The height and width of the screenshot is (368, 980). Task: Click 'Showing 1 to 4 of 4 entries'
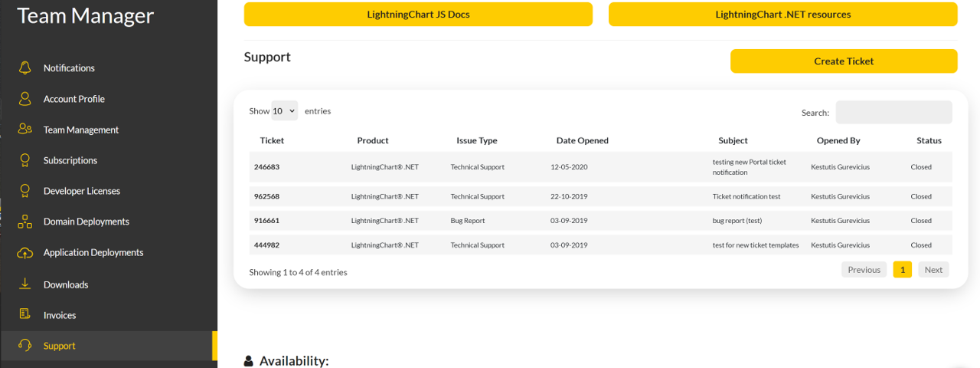[298, 272]
